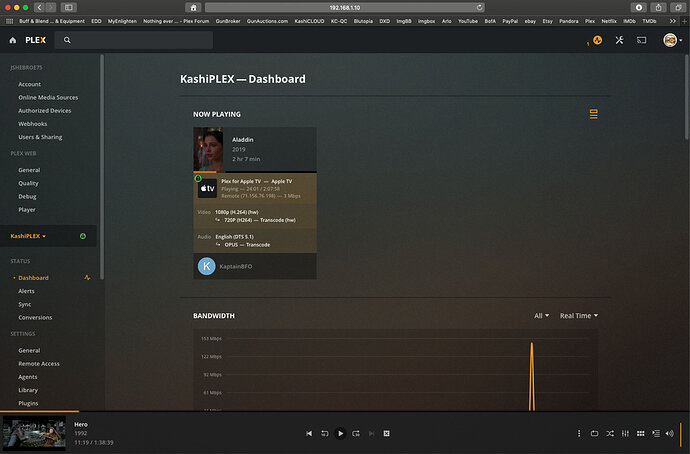
Task: Open the bookmarks grid icon
Action: (10, 21)
